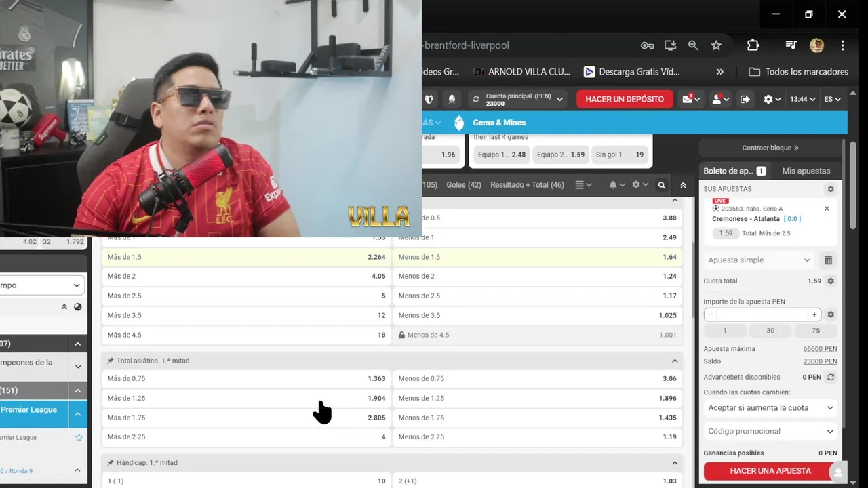This screenshot has height=488, width=868.
Task: Favorite Premier League with star icon
Action: click(x=79, y=438)
